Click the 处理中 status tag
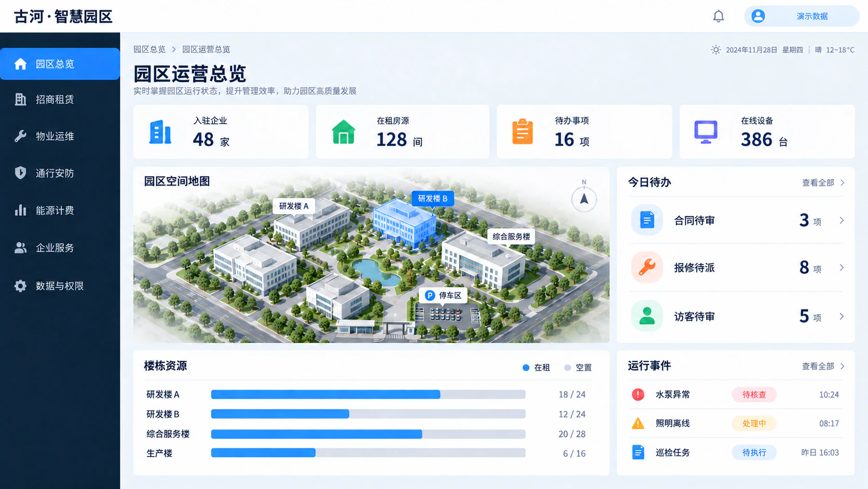Screen dimensions: 868x489 click(754, 423)
